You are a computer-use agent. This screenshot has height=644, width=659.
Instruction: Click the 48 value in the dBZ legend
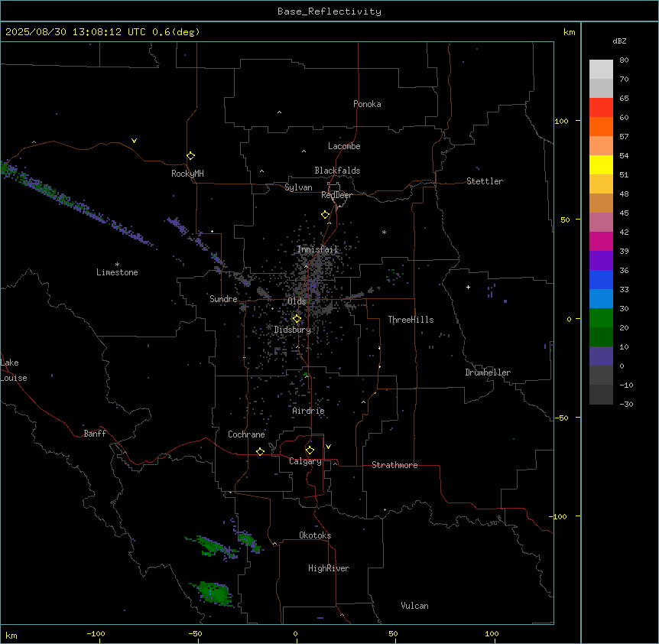[624, 194]
